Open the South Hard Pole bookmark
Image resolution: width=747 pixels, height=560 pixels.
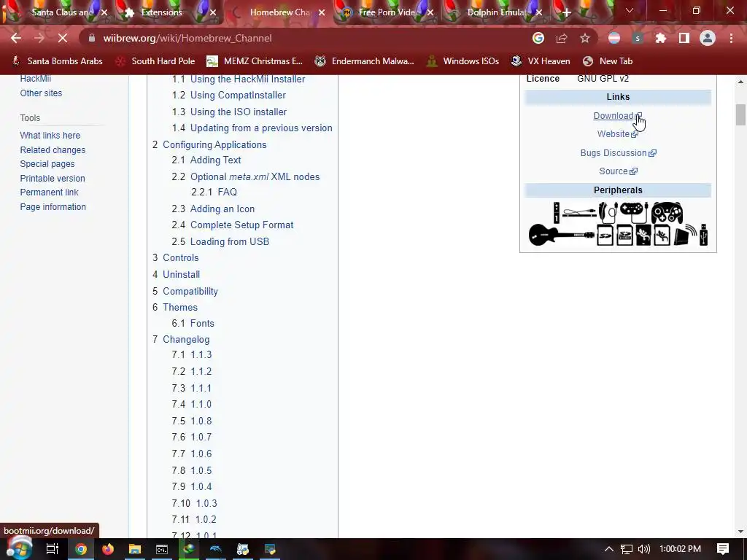pos(155,61)
